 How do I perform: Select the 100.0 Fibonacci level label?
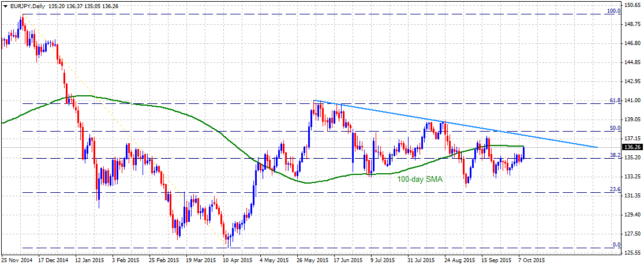coord(613,11)
